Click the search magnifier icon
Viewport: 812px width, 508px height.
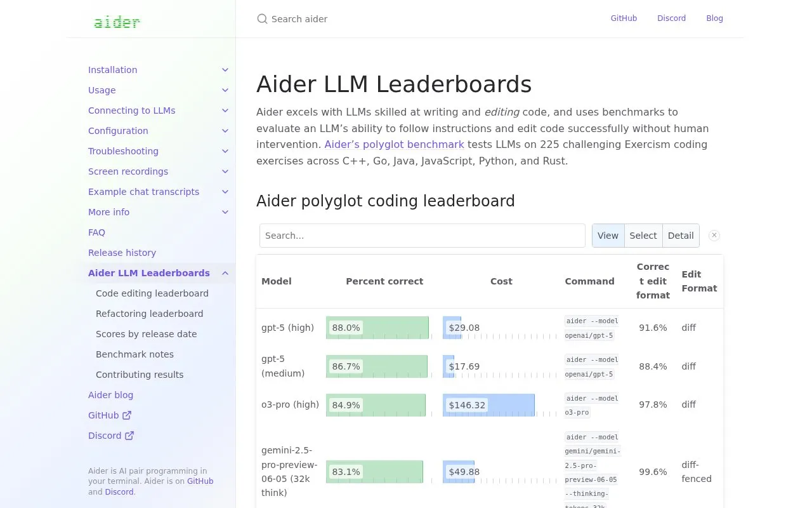(x=262, y=19)
